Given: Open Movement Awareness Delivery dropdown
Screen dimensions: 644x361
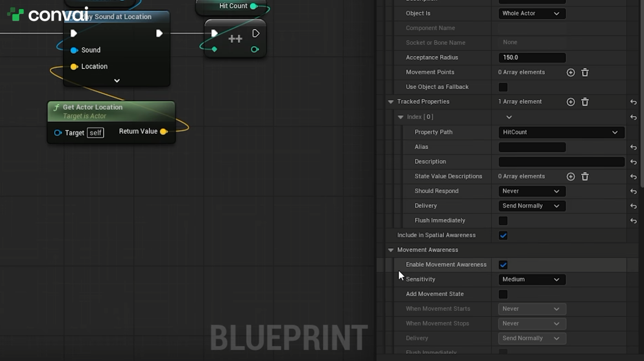Looking at the screenshot, I should pos(532,338).
